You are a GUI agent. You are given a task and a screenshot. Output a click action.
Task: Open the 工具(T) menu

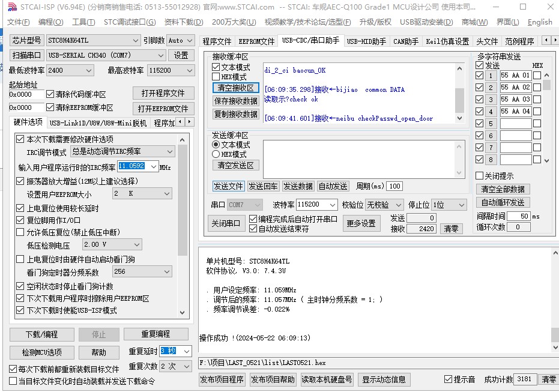(x=83, y=22)
